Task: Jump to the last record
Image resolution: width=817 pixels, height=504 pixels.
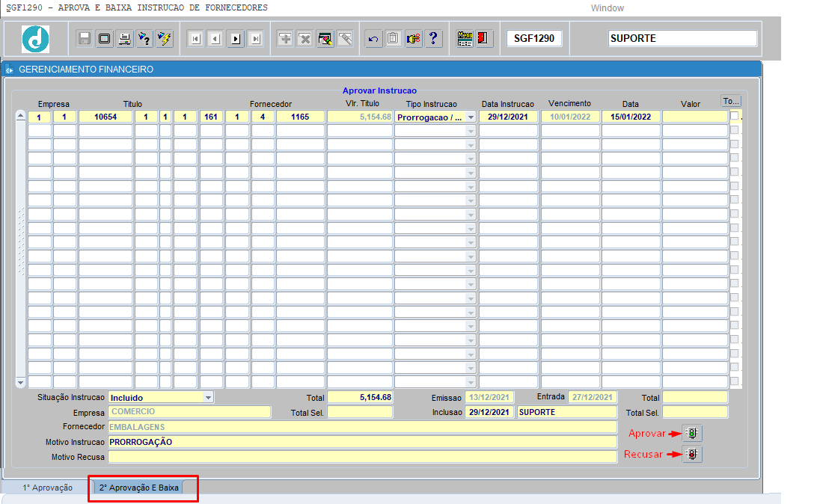Action: coord(255,39)
